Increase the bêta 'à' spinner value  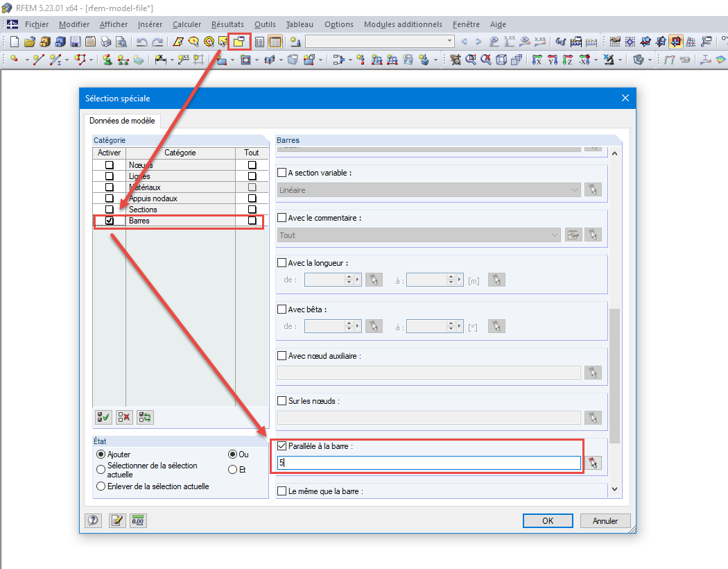point(451,323)
